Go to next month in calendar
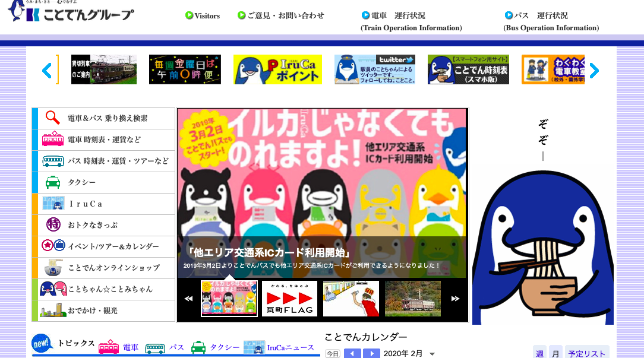644x358 pixels. [x=371, y=353]
